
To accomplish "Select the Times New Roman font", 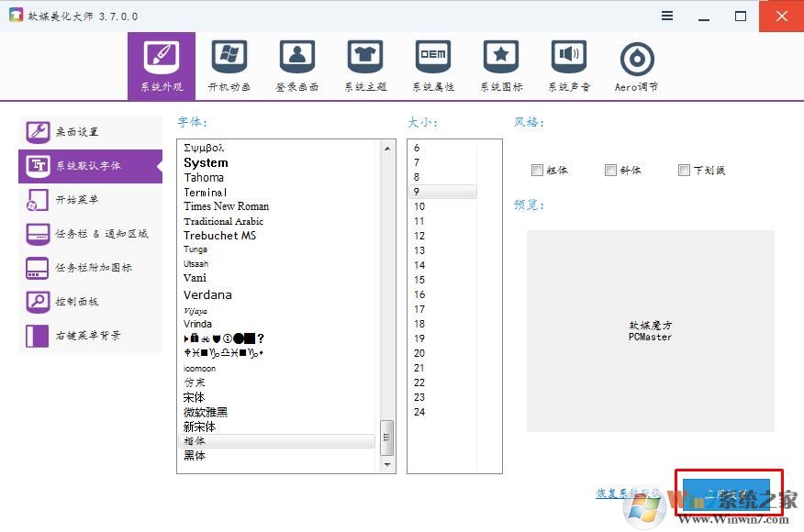I will point(226,206).
